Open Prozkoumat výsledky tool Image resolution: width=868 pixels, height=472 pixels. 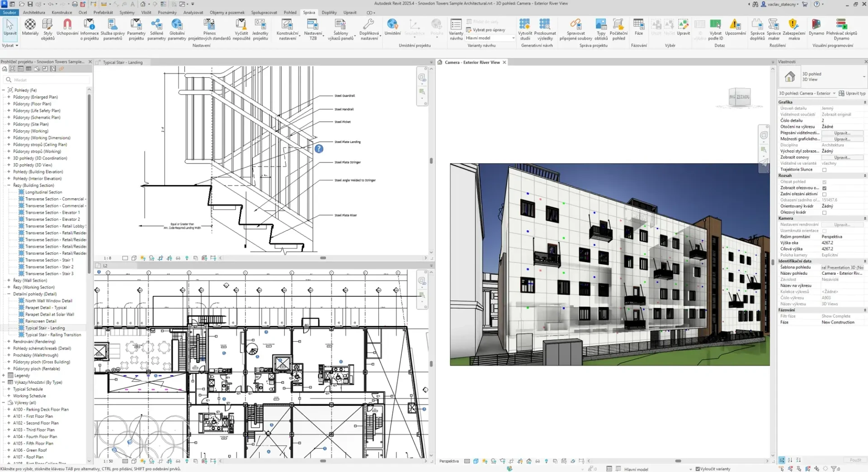click(x=545, y=29)
